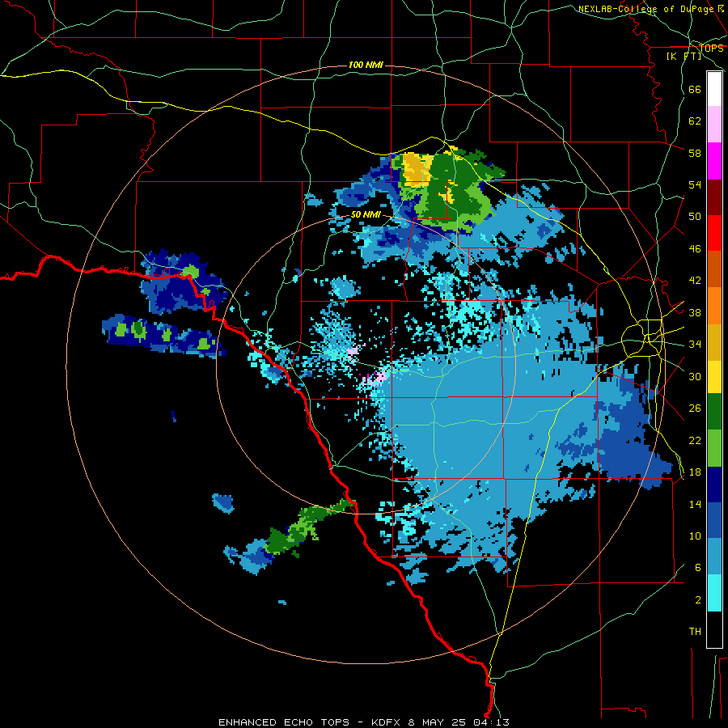Screen dimensions: 728x728
Task: Click the light green legend swatch
Action: [x=714, y=447]
